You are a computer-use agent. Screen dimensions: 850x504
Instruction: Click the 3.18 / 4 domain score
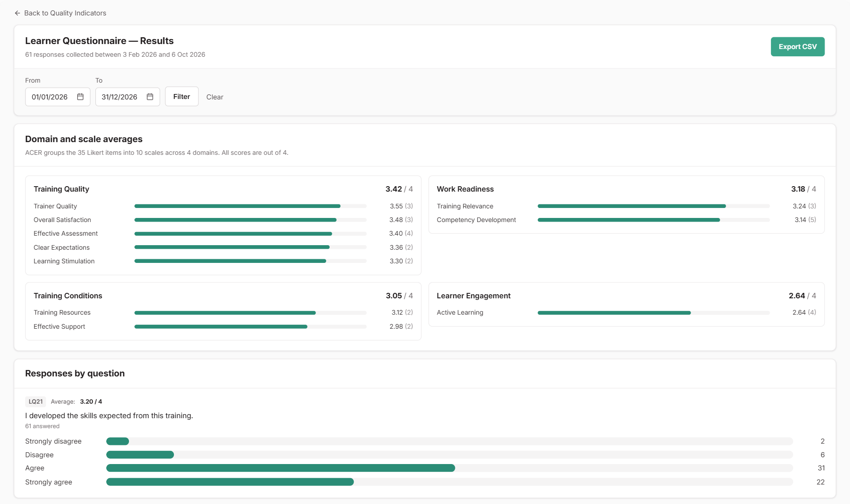[x=803, y=189]
